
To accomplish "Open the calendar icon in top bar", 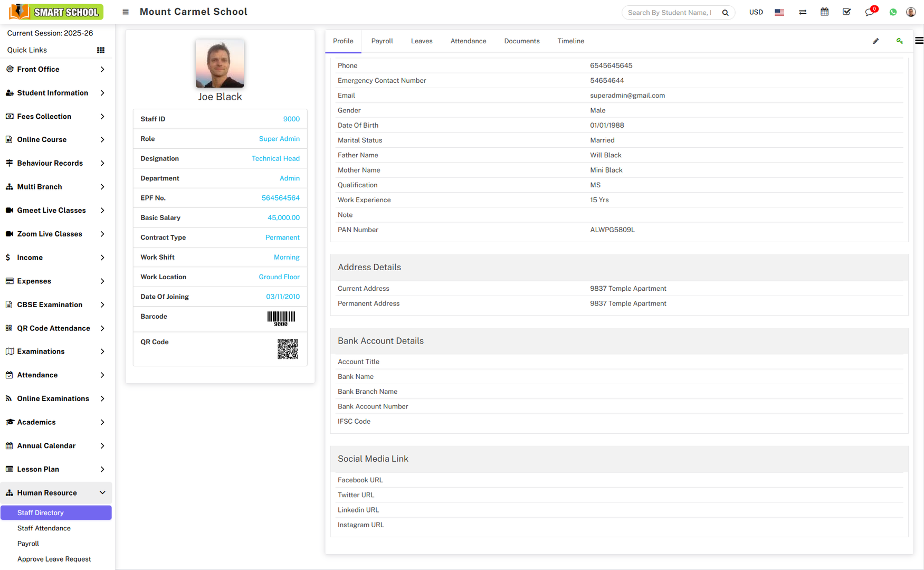I will tap(824, 12).
